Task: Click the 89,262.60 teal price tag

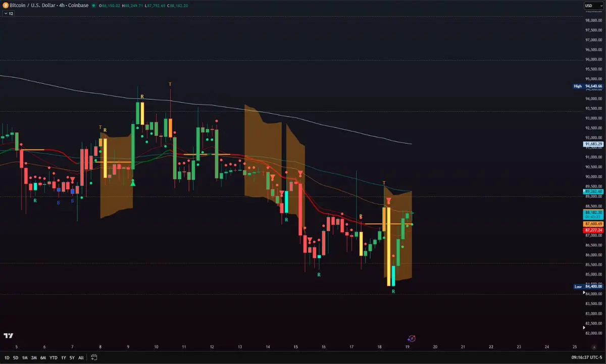Action: [x=594, y=191]
